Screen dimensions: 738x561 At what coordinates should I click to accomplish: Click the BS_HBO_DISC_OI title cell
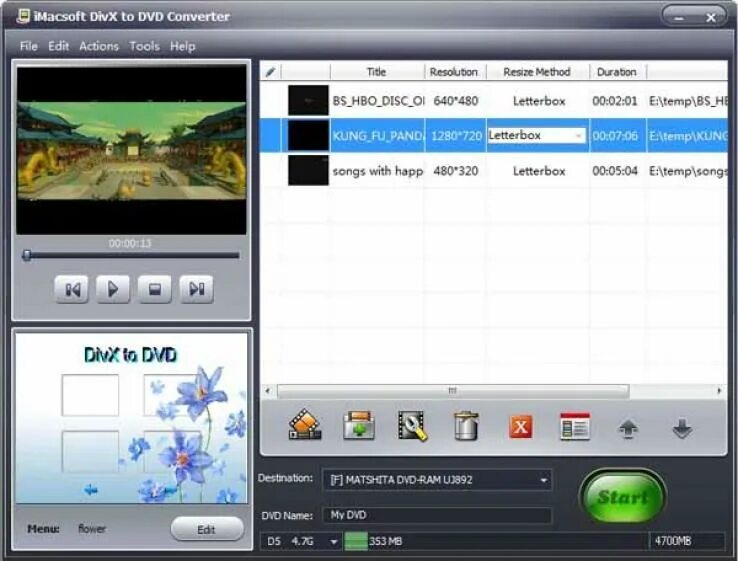click(378, 101)
